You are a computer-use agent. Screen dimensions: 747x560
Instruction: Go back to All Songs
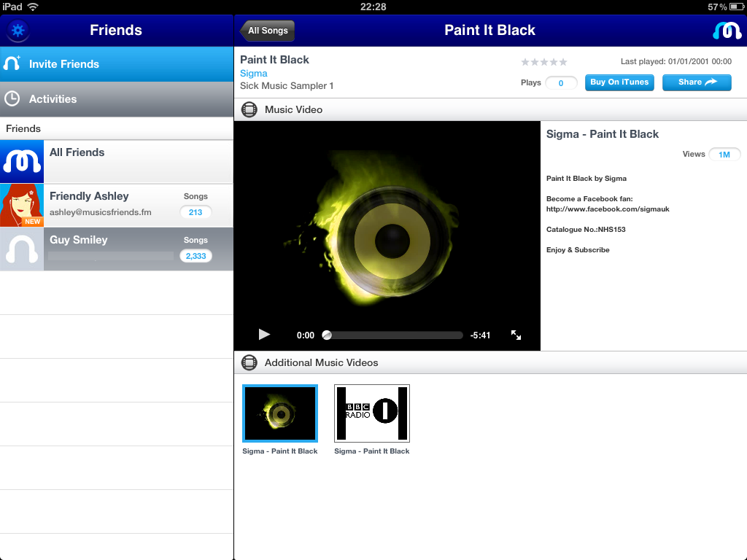pos(267,31)
